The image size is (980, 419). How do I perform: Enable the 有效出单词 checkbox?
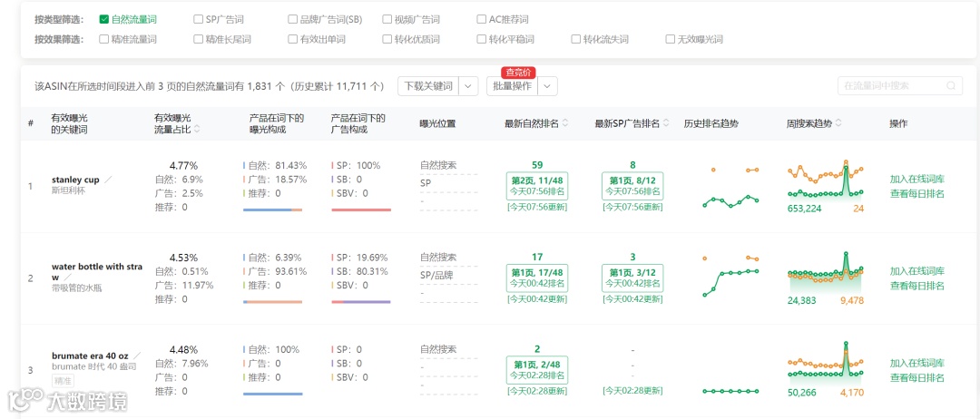[293, 39]
